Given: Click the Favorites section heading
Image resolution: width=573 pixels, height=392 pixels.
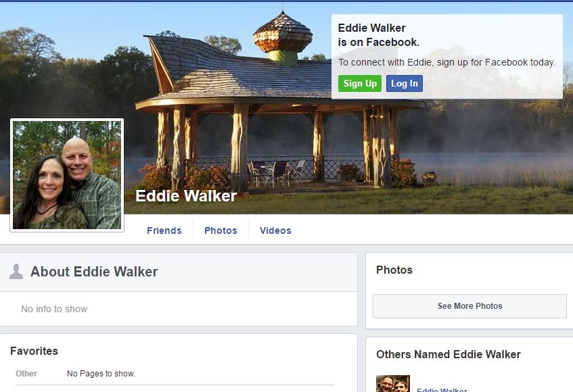Looking at the screenshot, I should 34,351.
